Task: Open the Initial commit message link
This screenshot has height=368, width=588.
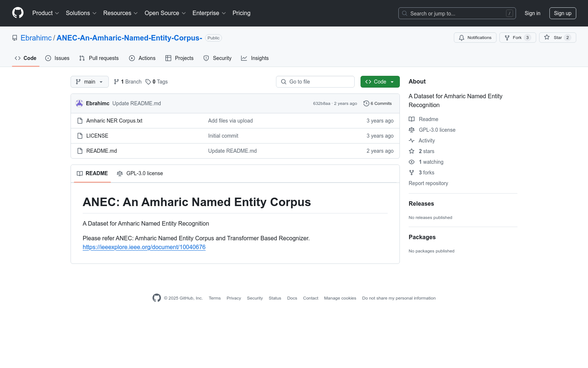Action: coord(223,136)
